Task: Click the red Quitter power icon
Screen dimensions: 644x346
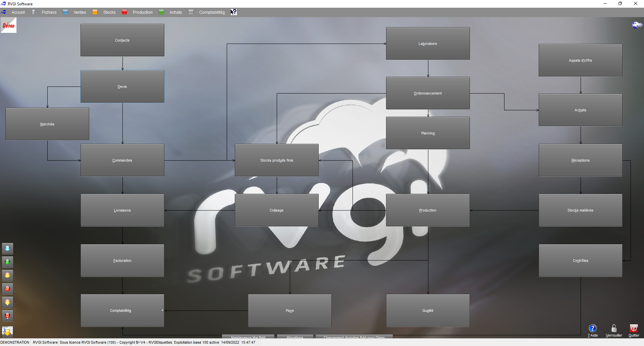Action: 634,328
